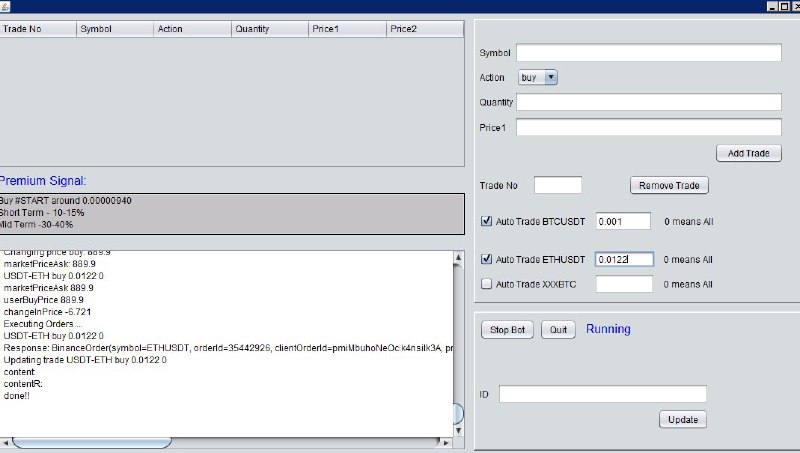Sort by the Trade No column header
The image size is (800, 453).
coord(38,29)
